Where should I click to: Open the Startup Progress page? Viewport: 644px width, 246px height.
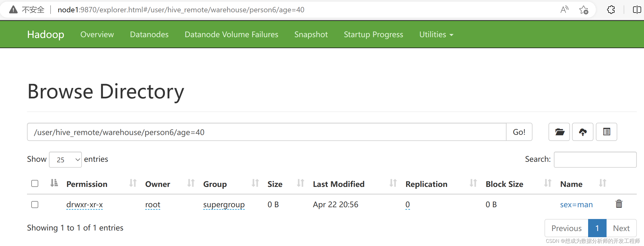[373, 34]
